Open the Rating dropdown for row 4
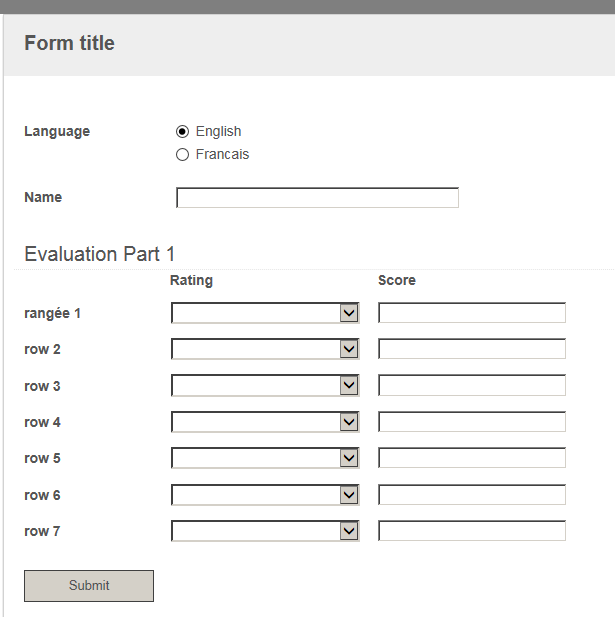Screen dimensions: 615x617 click(265, 422)
